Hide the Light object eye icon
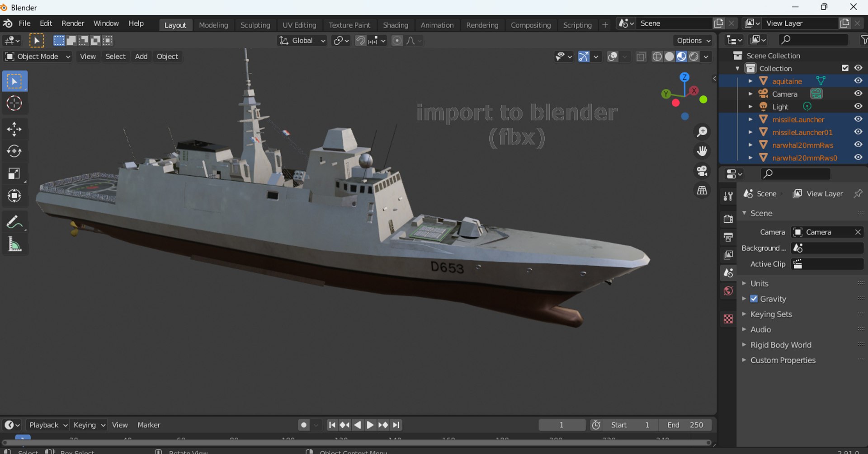This screenshot has width=868, height=454. click(858, 106)
